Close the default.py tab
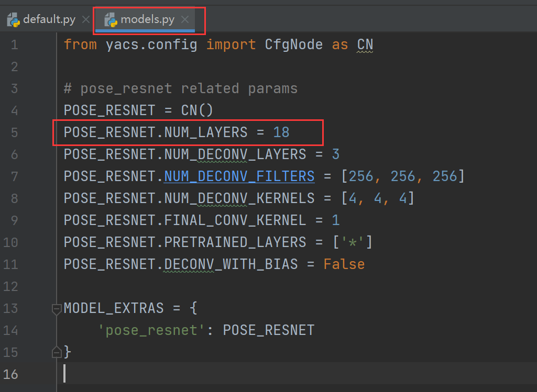The image size is (537, 392). [x=86, y=19]
